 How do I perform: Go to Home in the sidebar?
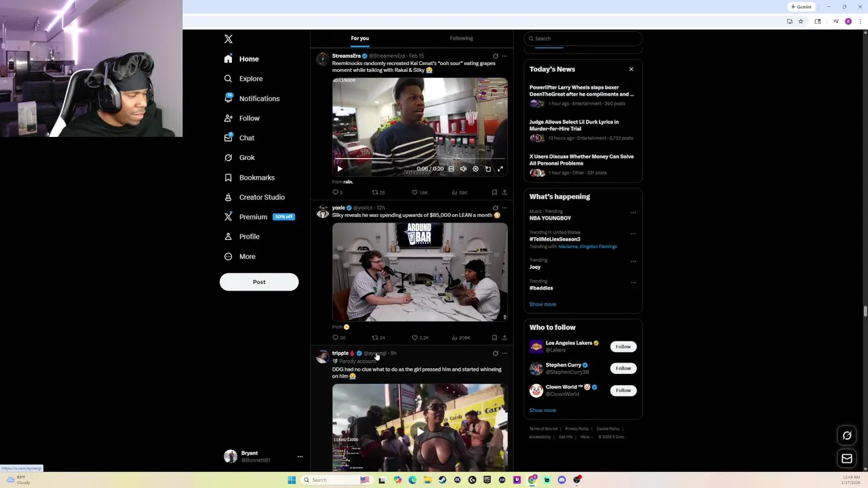pos(241,59)
